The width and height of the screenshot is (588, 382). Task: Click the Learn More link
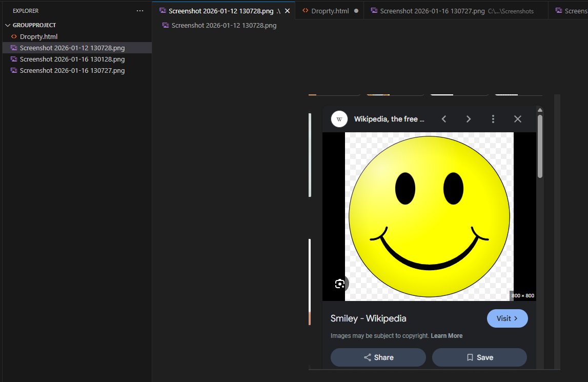pos(447,336)
